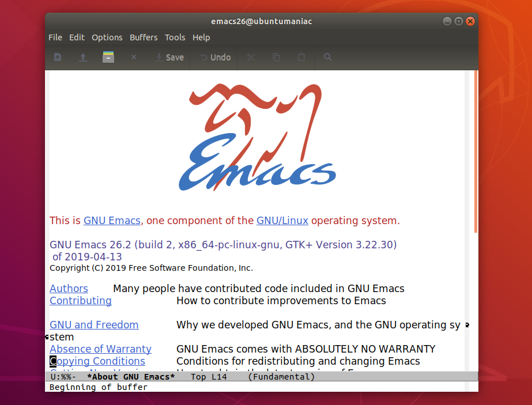Viewport: 532px width, 405px height.
Task: Click the *About GNU Emacs* buffer name
Action: 131,377
